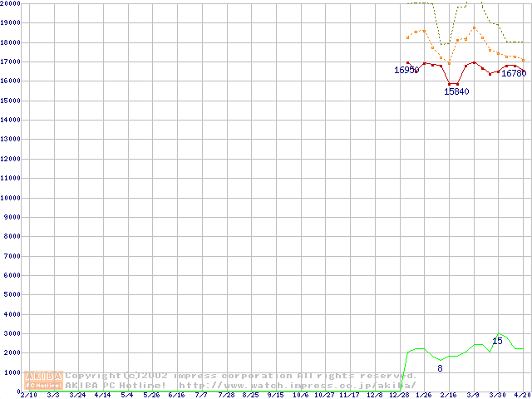Click the 2/16 date marker
The image size is (532, 399).
tap(448, 395)
